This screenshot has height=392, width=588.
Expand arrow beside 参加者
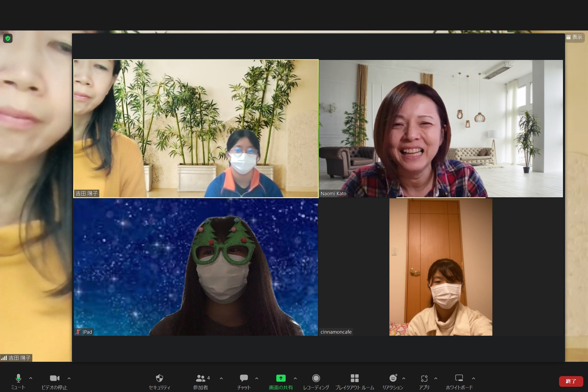pos(221,378)
